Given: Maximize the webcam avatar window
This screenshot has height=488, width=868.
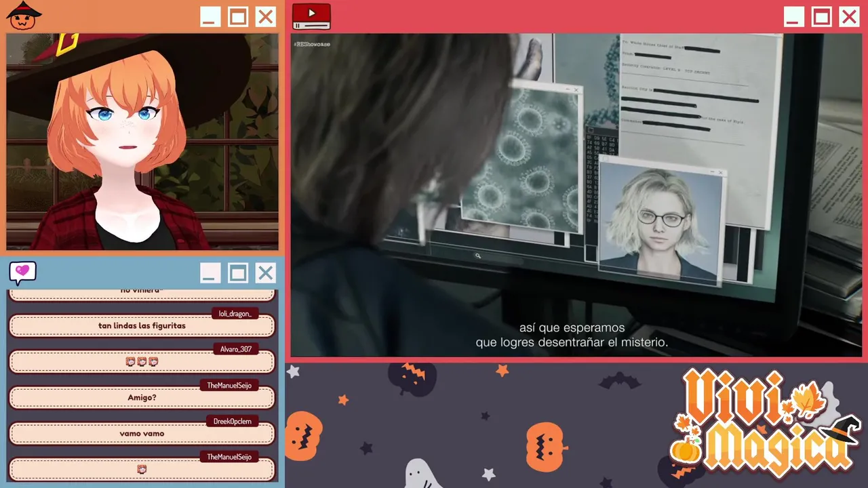Looking at the screenshot, I should pos(238,17).
